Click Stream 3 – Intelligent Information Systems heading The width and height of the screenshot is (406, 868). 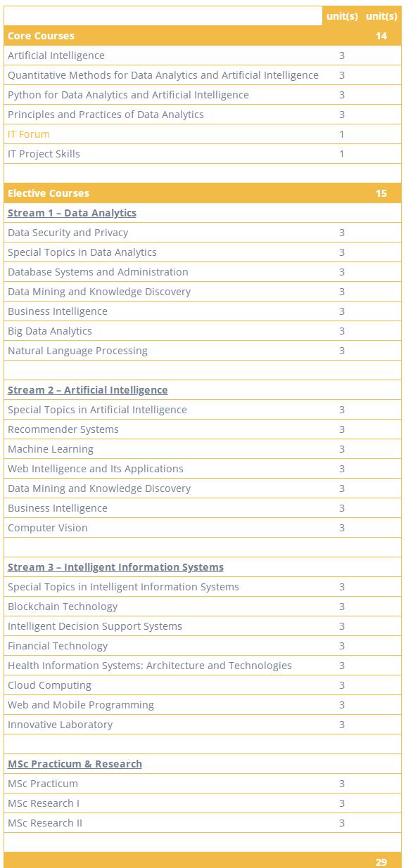point(115,567)
